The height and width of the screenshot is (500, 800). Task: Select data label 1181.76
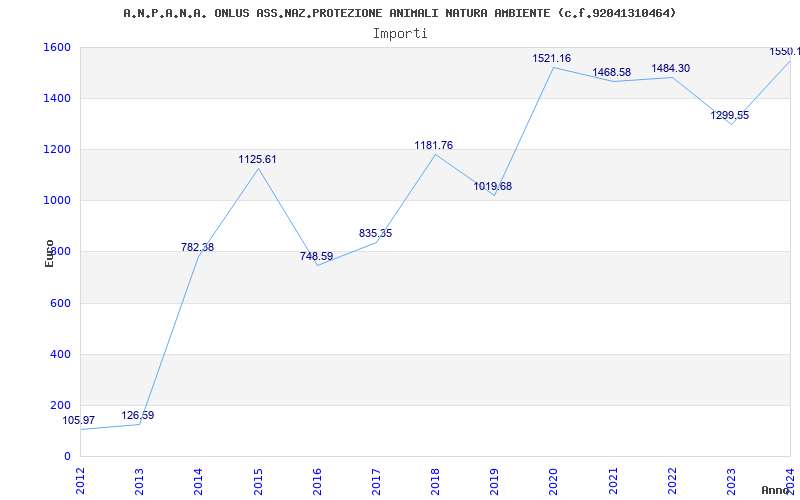[434, 145]
